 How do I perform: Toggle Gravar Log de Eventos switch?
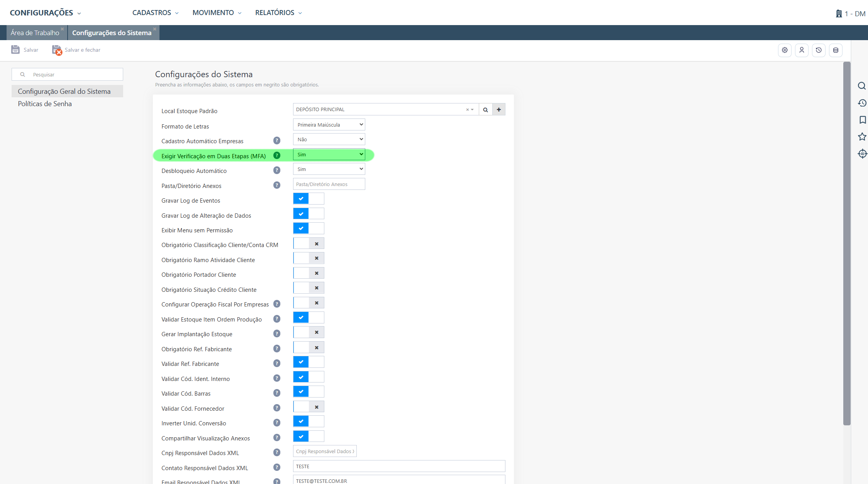[309, 199]
